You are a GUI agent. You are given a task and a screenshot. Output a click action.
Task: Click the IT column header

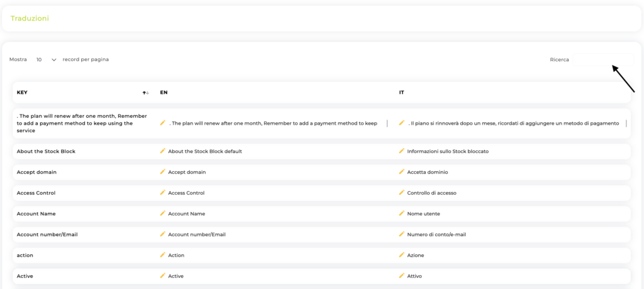click(x=401, y=93)
